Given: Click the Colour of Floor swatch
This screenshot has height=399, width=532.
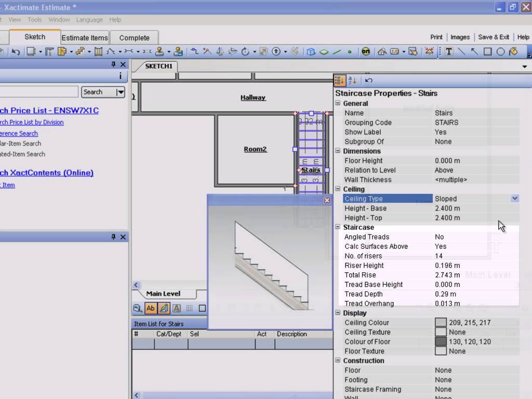Looking at the screenshot, I should pos(441,342).
